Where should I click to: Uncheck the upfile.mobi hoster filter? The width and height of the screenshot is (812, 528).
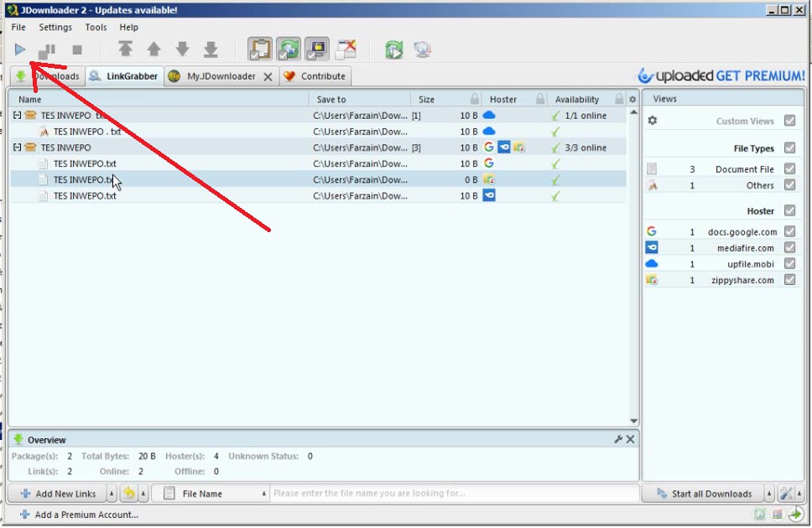(x=789, y=263)
